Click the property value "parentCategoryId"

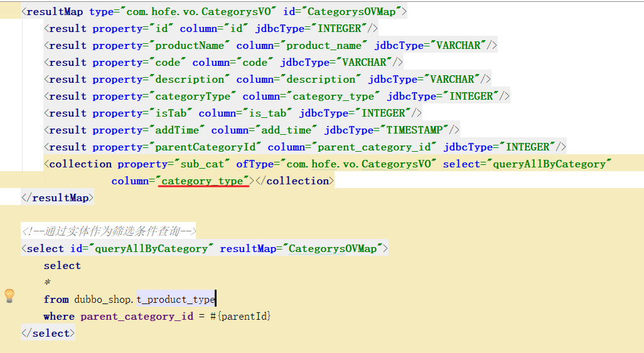point(205,147)
